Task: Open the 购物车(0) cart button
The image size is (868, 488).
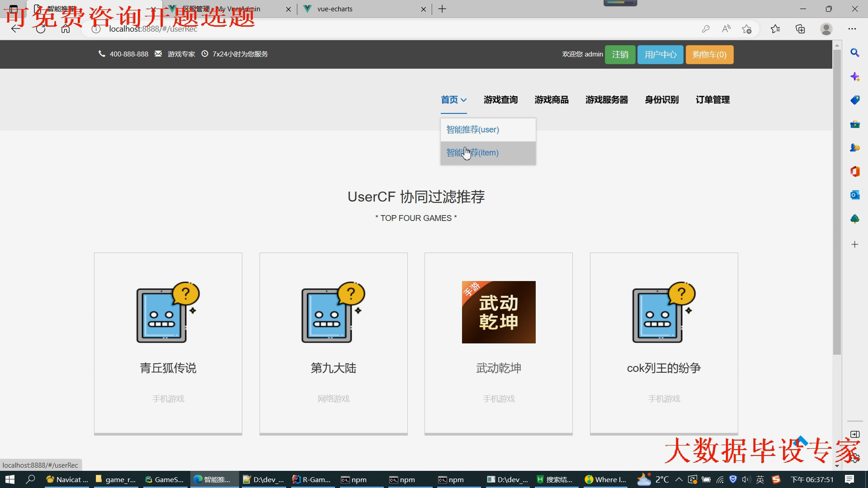Action: (x=709, y=55)
